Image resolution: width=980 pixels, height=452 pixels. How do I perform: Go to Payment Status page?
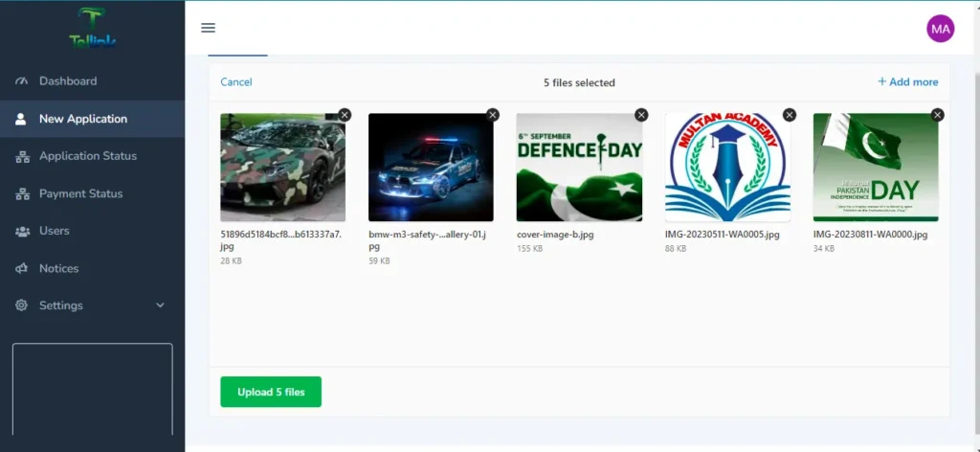tap(80, 193)
